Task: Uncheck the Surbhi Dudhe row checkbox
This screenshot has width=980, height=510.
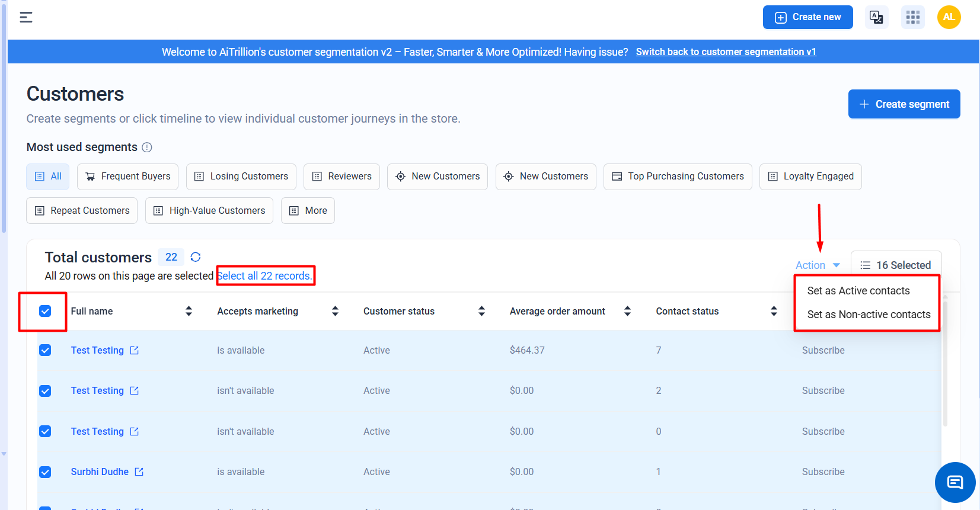Action: click(45, 472)
